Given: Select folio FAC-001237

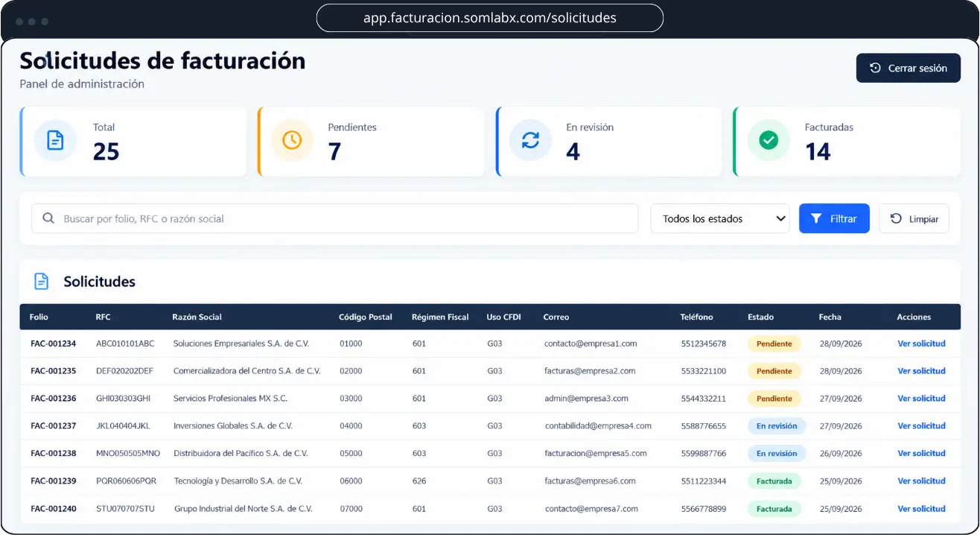Looking at the screenshot, I should pyautogui.click(x=53, y=426).
